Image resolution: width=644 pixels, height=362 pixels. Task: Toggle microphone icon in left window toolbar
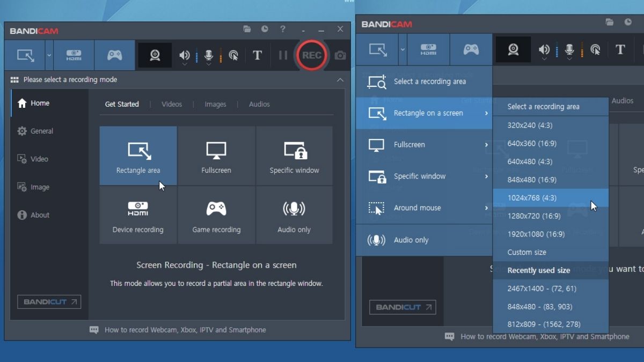click(209, 55)
